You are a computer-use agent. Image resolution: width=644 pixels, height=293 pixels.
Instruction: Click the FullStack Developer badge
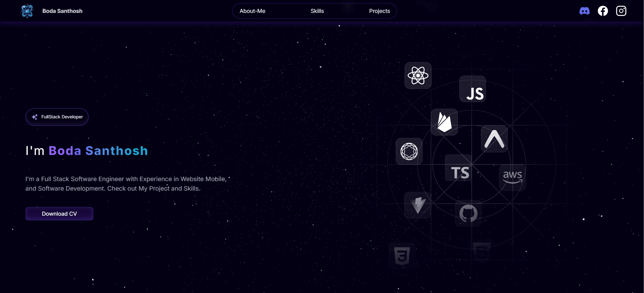(x=57, y=117)
